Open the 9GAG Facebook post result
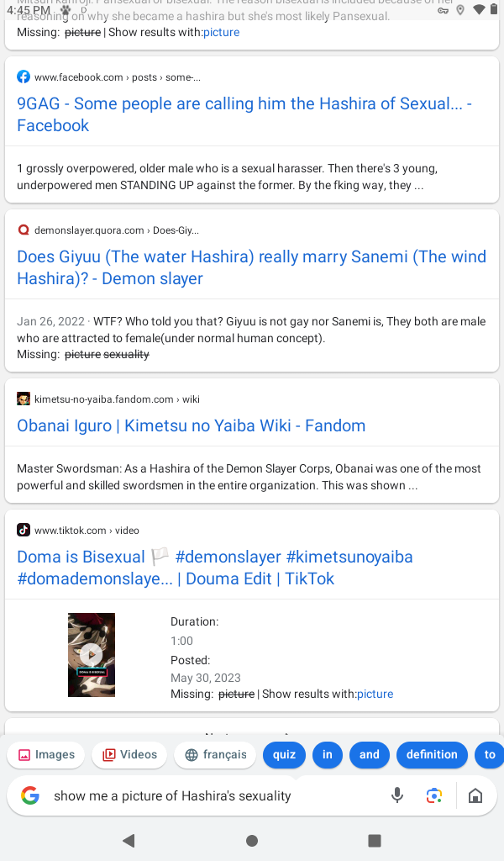Image resolution: width=504 pixels, height=861 pixels. tap(244, 114)
